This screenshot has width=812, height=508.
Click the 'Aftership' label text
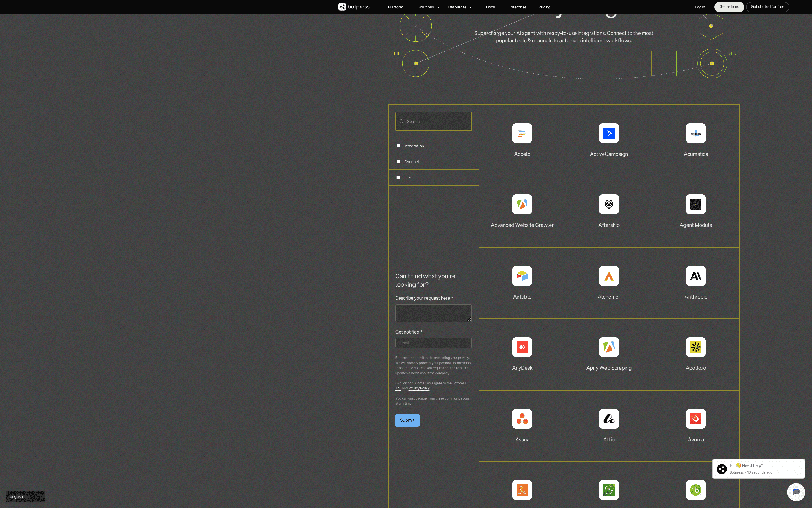[609, 225]
